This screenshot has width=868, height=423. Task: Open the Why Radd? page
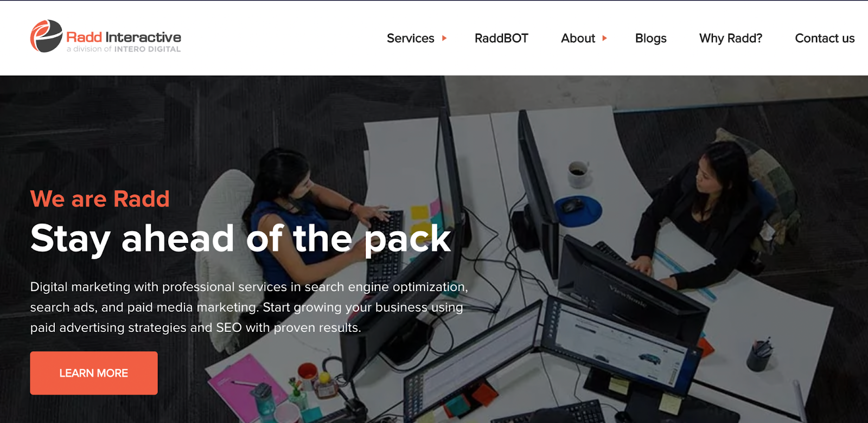(731, 38)
